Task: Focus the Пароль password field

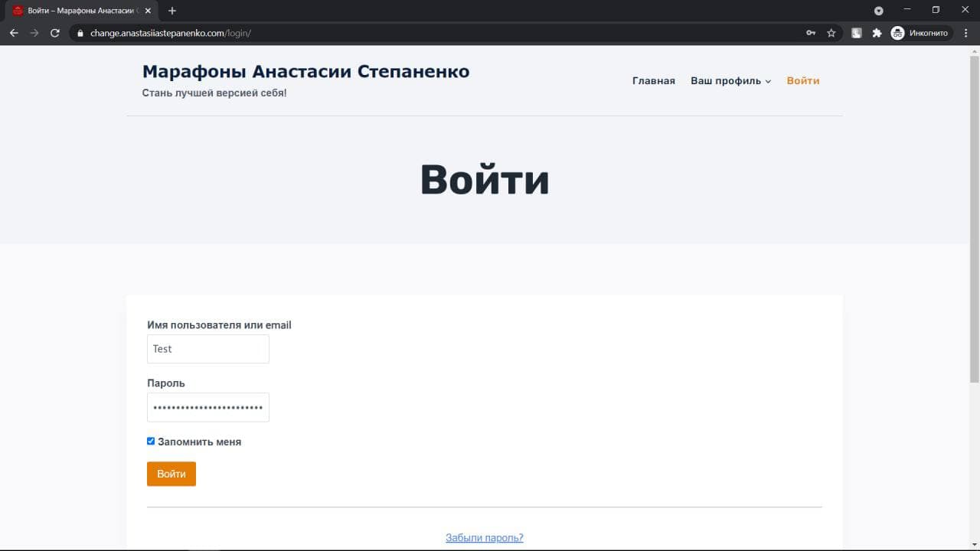Action: coord(207,407)
